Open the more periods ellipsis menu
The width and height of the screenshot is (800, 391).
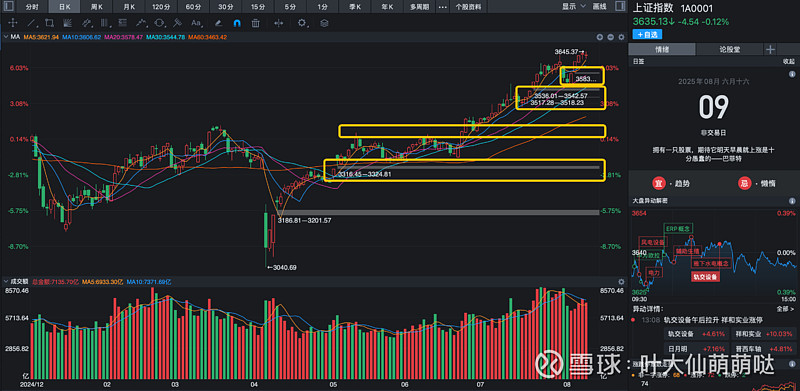442,7
